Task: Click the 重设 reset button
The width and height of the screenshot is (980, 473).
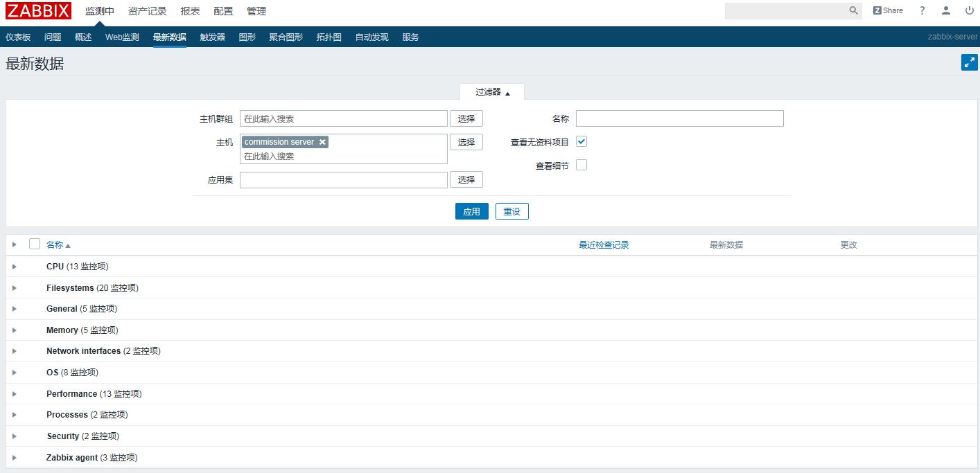Action: 512,211
